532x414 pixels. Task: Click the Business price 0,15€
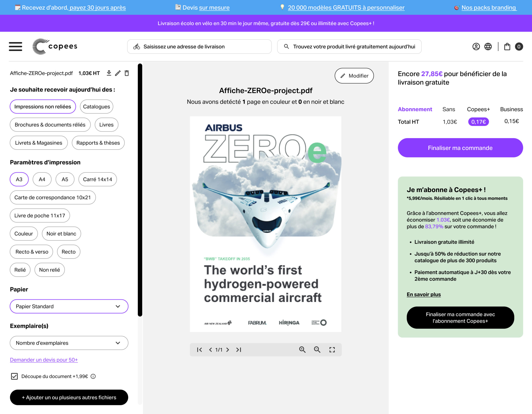click(x=512, y=121)
